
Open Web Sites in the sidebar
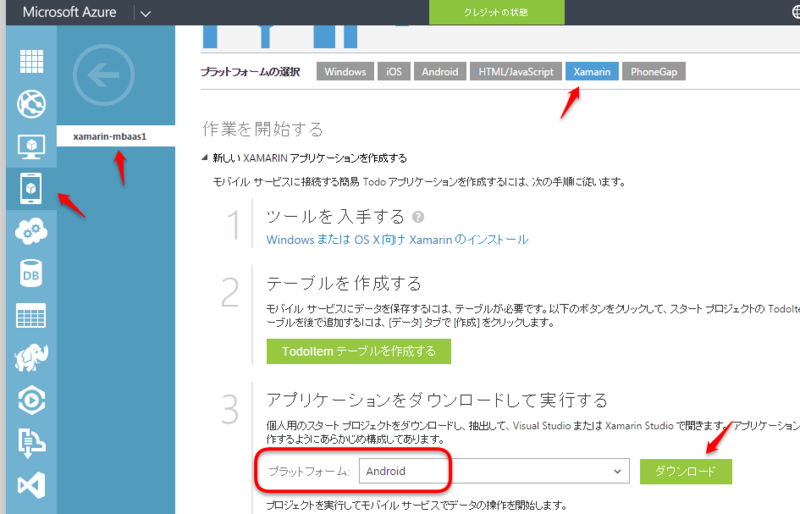(x=31, y=104)
